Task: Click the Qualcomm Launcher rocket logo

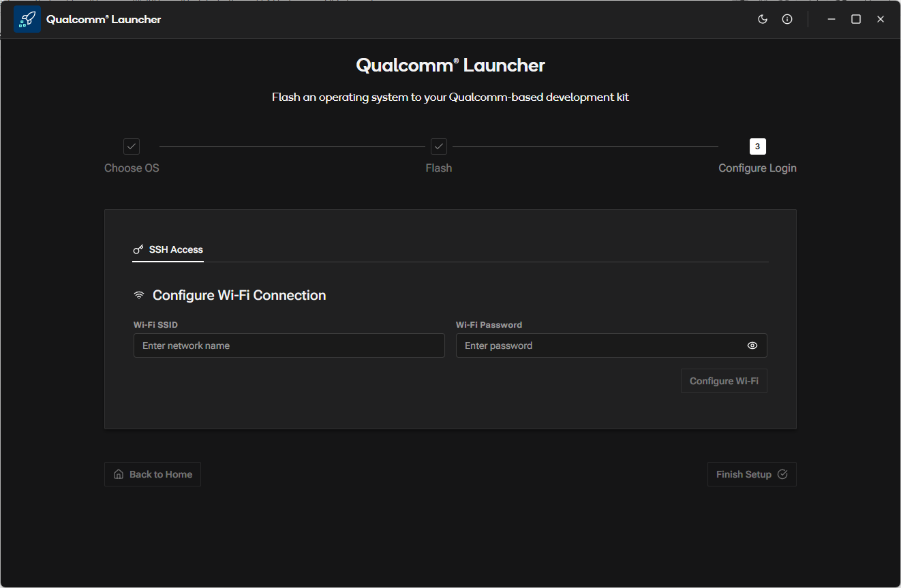Action: click(27, 19)
